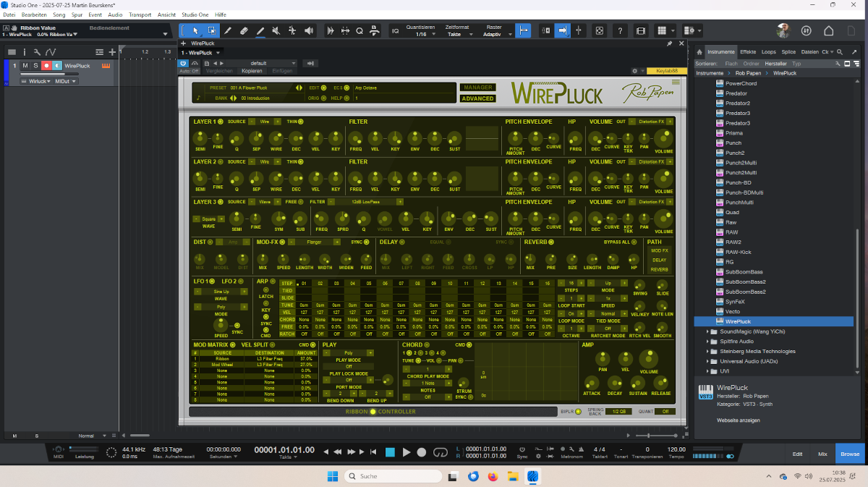Viewport: 868px width, 487px height.
Task: Open File Explorer from the taskbar
Action: click(x=512, y=476)
